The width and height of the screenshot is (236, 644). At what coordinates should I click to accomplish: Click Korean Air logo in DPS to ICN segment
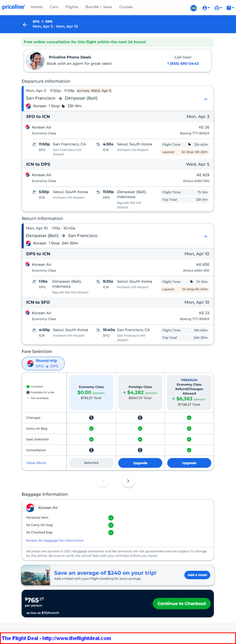pyautogui.click(x=28, y=264)
